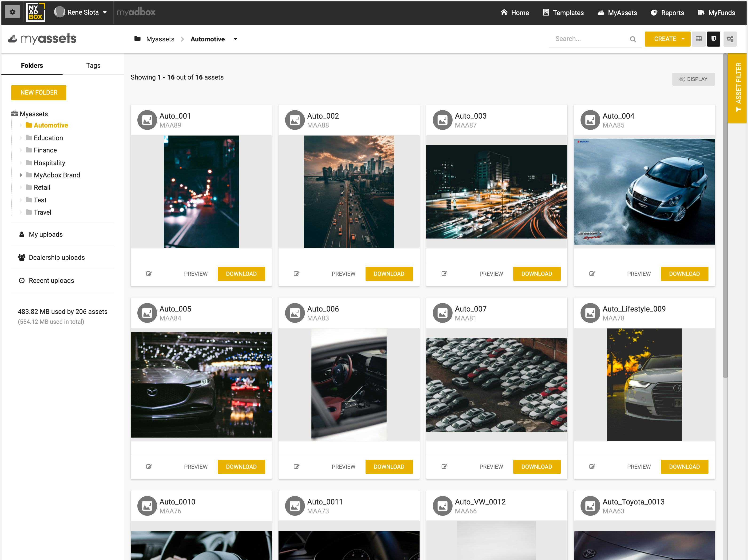Screen dimensions: 748x560
Task: Go to Home in the top navigation
Action: (x=515, y=12)
